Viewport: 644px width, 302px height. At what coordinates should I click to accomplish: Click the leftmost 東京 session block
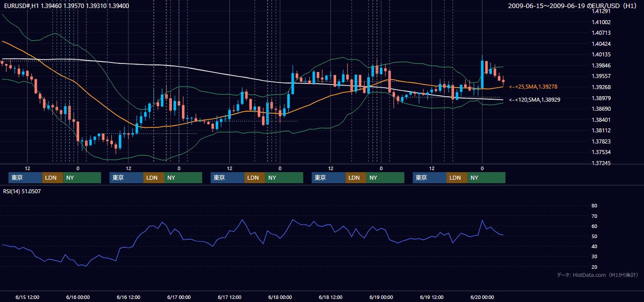coord(25,178)
